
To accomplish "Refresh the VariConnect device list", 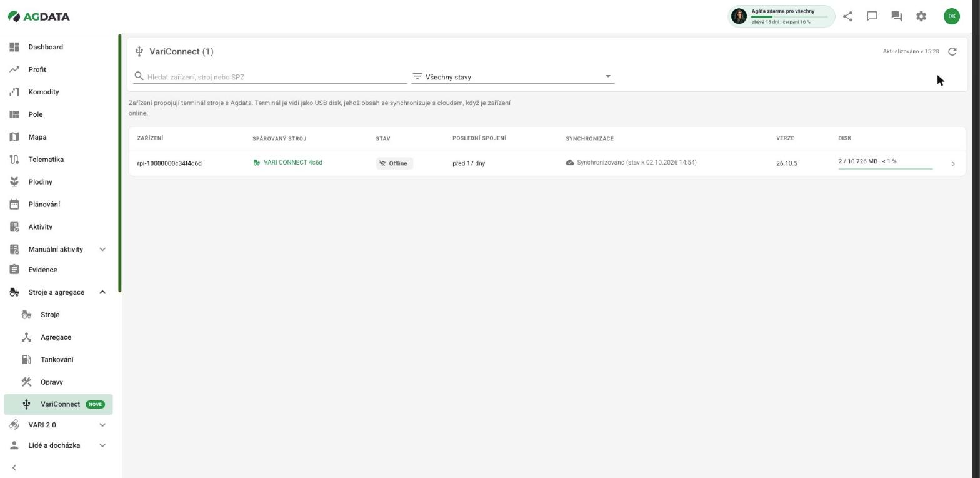I will click(x=952, y=51).
